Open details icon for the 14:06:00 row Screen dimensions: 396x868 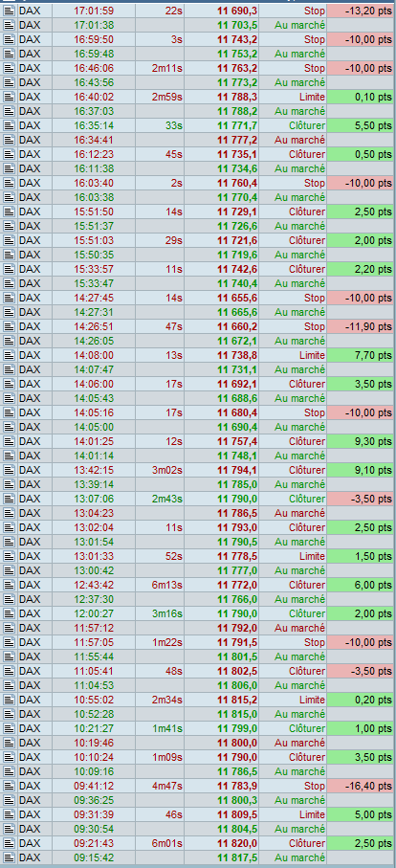[9, 384]
